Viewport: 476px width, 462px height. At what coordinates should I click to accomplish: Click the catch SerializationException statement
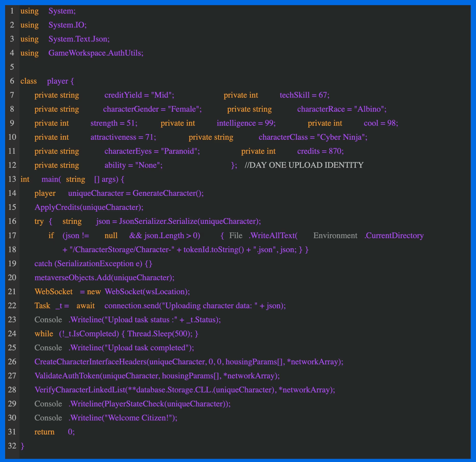tap(93, 263)
